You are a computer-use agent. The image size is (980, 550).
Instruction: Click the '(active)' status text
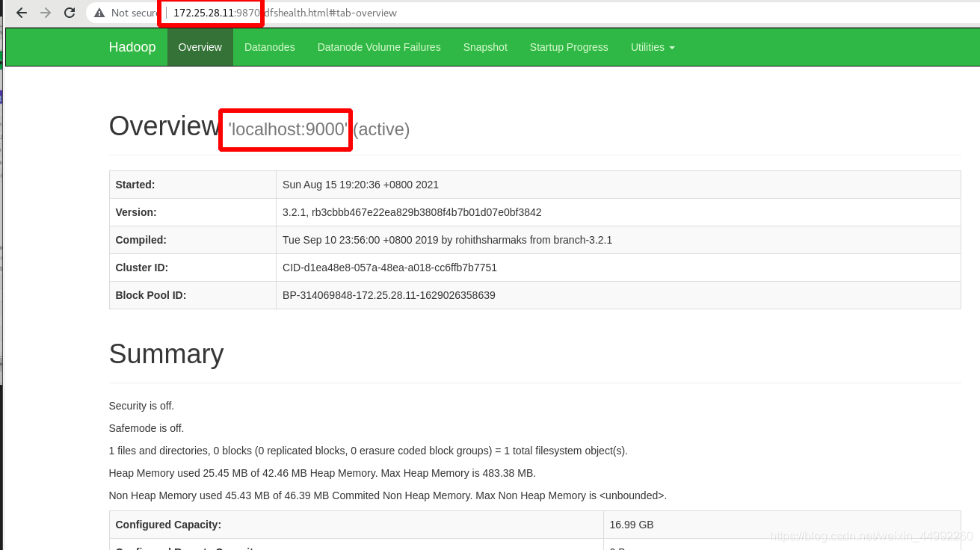click(x=381, y=129)
